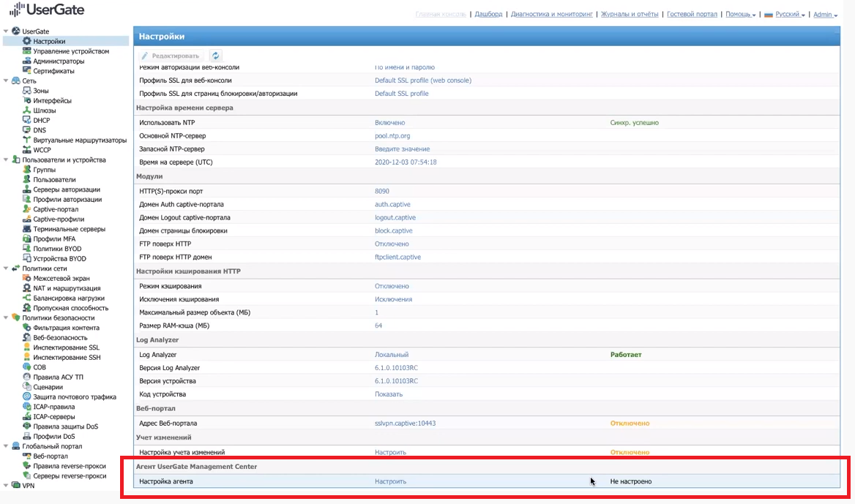The height and width of the screenshot is (504, 855).
Task: Open Гостевой портал menu item
Action: pos(692,14)
